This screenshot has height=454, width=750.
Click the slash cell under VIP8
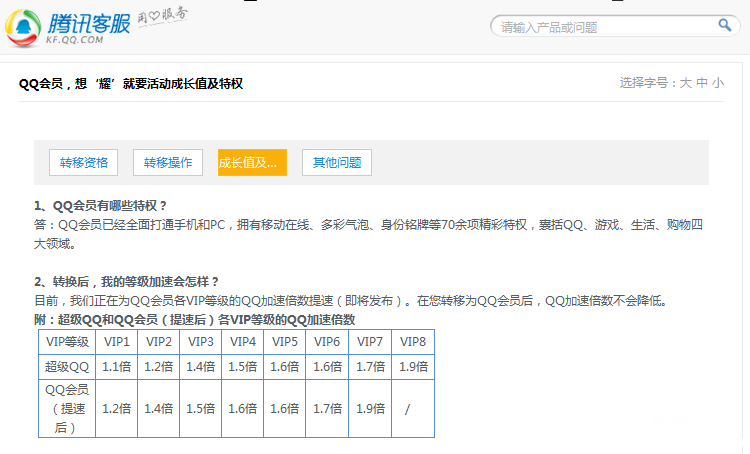[413, 409]
